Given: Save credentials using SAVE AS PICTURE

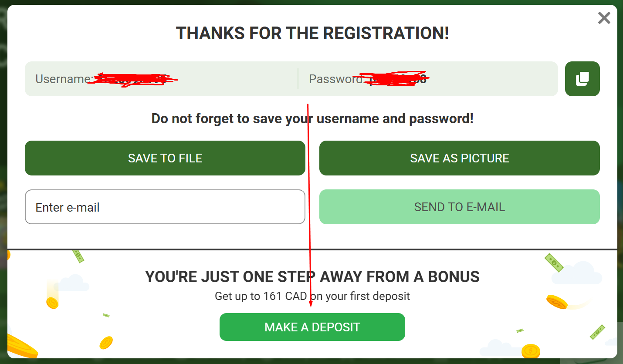Looking at the screenshot, I should (x=459, y=158).
